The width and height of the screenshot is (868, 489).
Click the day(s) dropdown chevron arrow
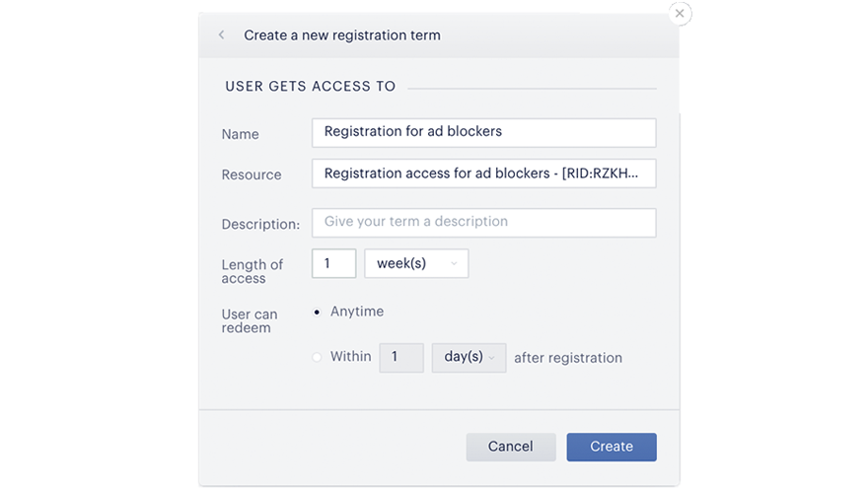point(491,358)
